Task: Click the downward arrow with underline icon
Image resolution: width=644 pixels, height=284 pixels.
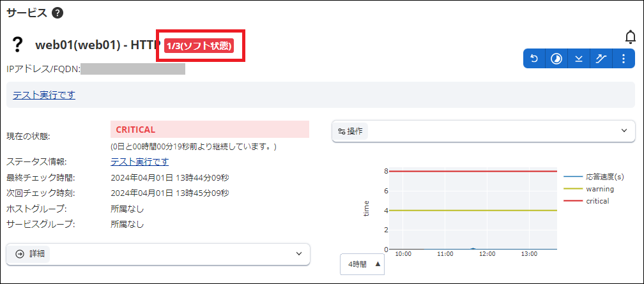Action: click(579, 59)
